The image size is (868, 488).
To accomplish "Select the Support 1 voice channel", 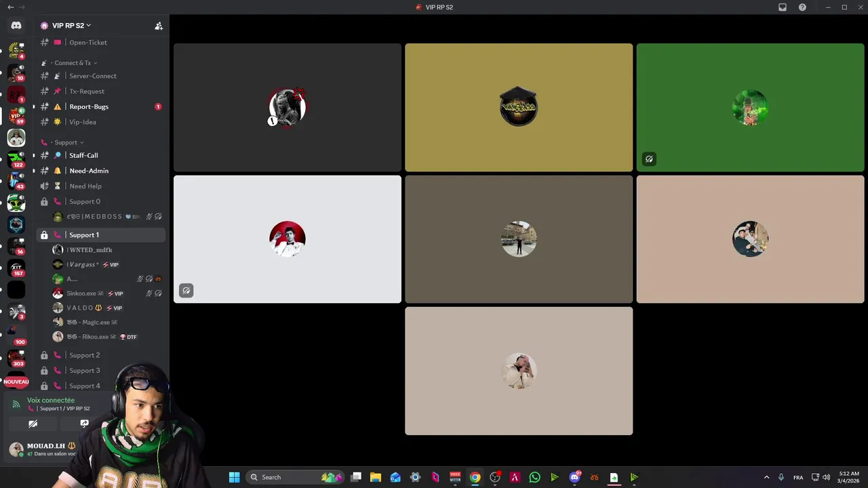I will click(x=100, y=235).
